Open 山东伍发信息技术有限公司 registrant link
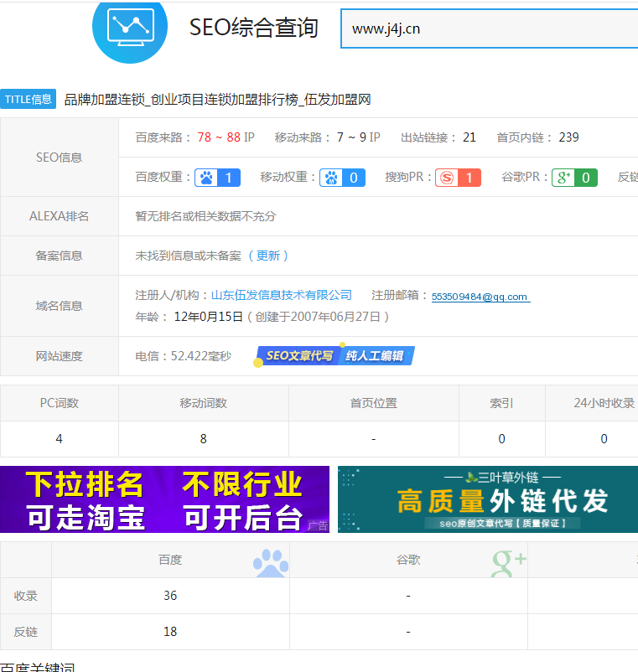The image size is (638, 672). (282, 295)
